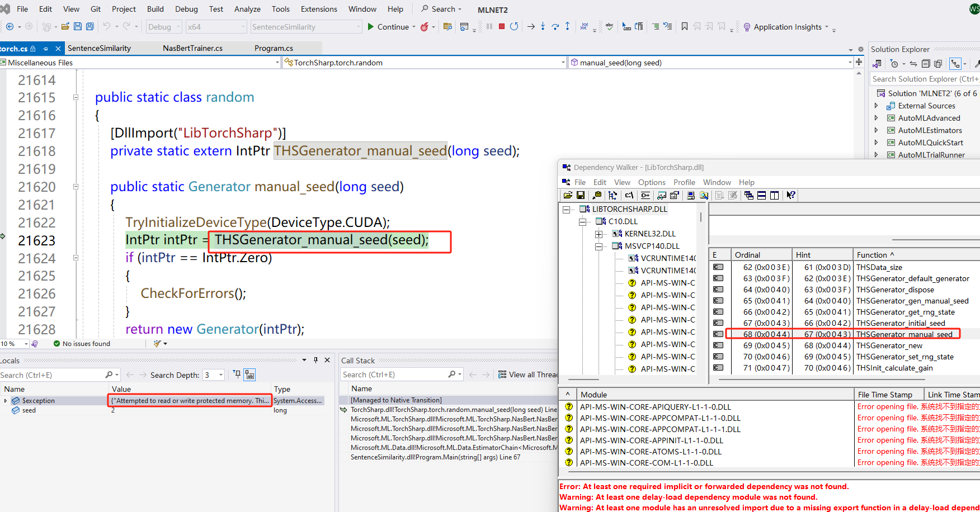Switch to the Program.cs tab
Screen dimensions: 980x512
274,48
